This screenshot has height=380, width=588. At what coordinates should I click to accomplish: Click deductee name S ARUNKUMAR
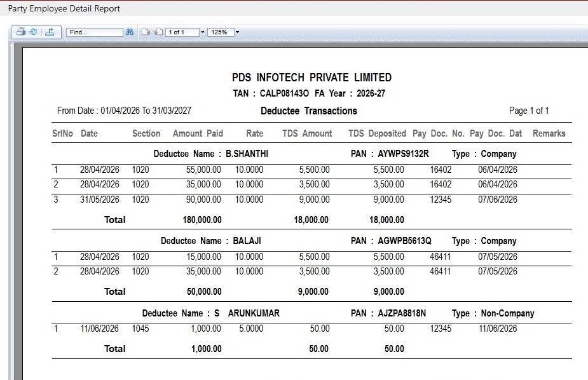(x=247, y=313)
